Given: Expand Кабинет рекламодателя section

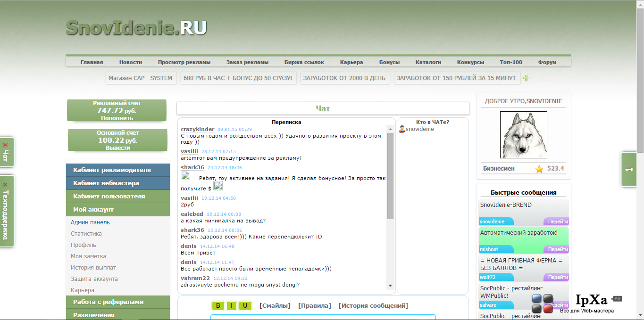Looking at the screenshot, I should [118, 170].
